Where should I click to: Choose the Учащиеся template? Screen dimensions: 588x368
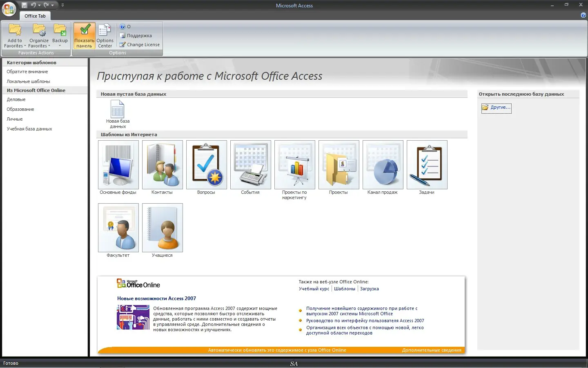162,231
